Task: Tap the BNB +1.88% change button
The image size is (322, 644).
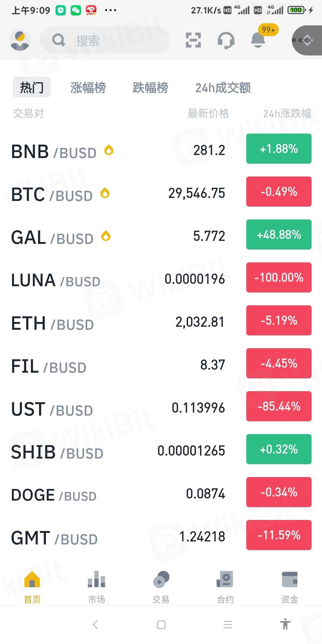Action: [279, 149]
